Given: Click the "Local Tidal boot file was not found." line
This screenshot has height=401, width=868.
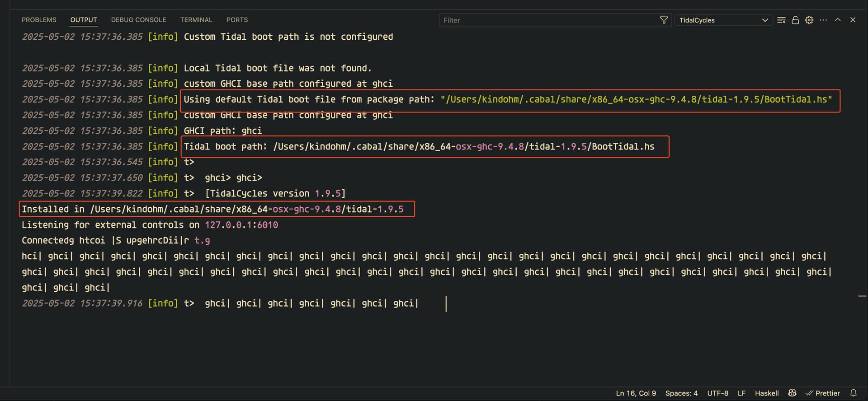Looking at the screenshot, I should pyautogui.click(x=278, y=68).
